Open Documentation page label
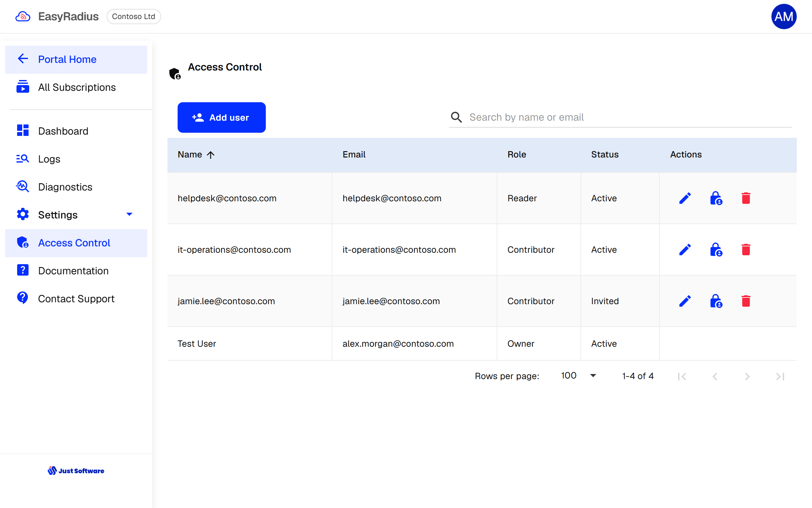The width and height of the screenshot is (812, 508). (73, 271)
